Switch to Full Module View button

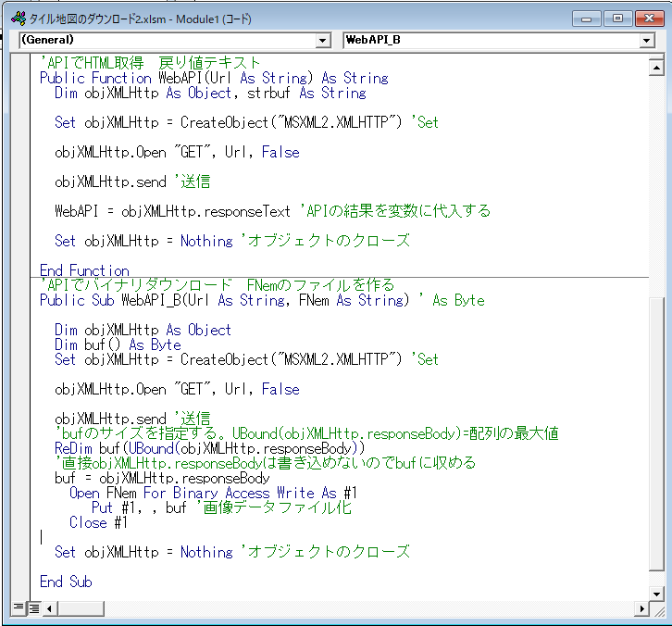pyautogui.click(x=34, y=608)
